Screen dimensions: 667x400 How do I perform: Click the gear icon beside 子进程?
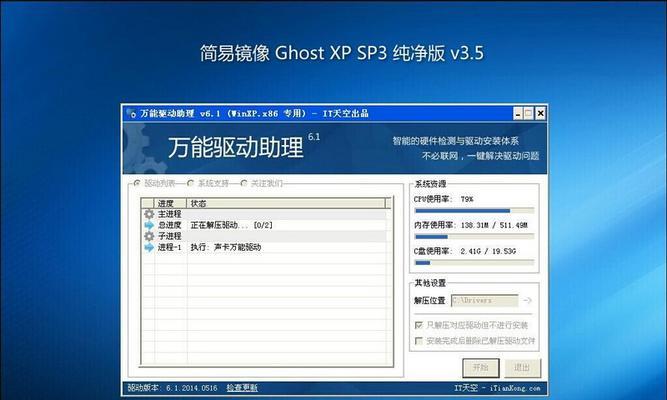tap(149, 236)
